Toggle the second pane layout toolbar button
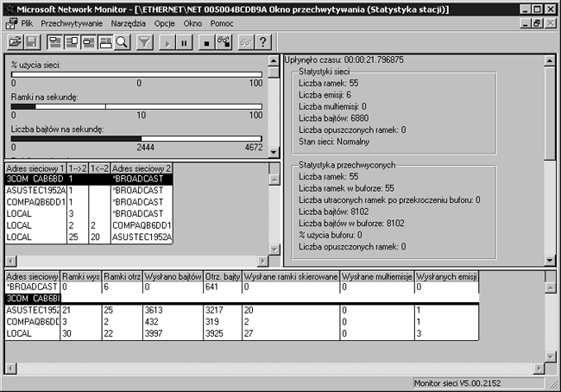The height and width of the screenshot is (392, 561). (72, 41)
